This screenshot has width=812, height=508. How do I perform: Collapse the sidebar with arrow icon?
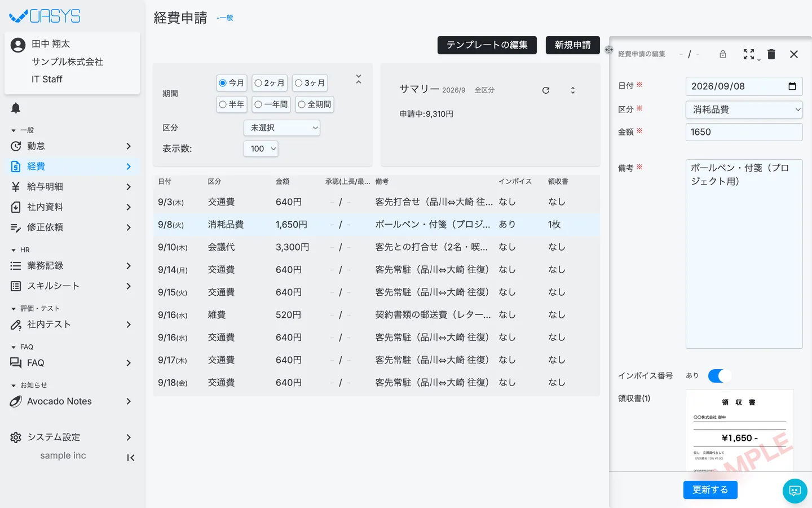(131, 458)
